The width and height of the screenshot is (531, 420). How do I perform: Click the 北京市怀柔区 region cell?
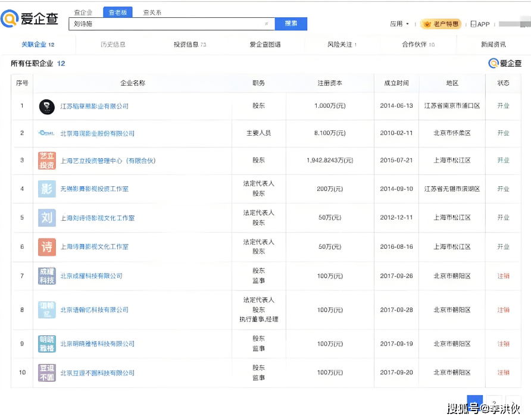click(x=452, y=133)
